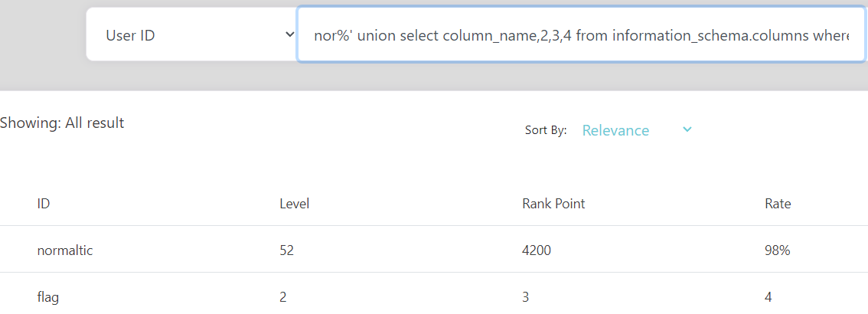Open the User ID search type dropdown
The width and height of the screenshot is (868, 314).
pyautogui.click(x=191, y=34)
